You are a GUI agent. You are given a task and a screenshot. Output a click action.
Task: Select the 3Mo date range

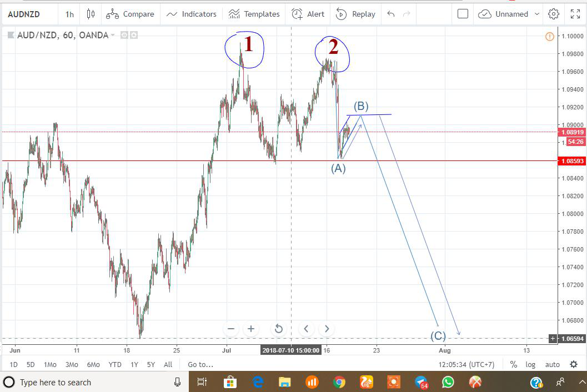point(72,364)
